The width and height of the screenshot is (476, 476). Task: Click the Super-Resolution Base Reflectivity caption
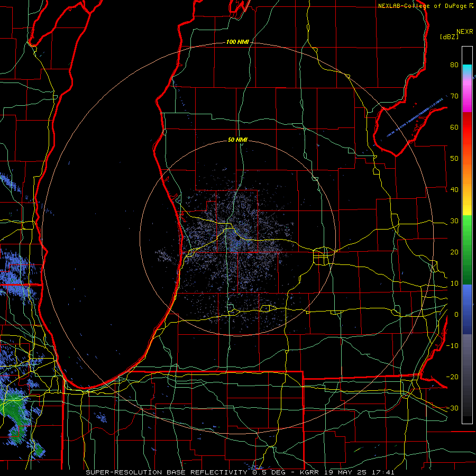click(x=240, y=472)
